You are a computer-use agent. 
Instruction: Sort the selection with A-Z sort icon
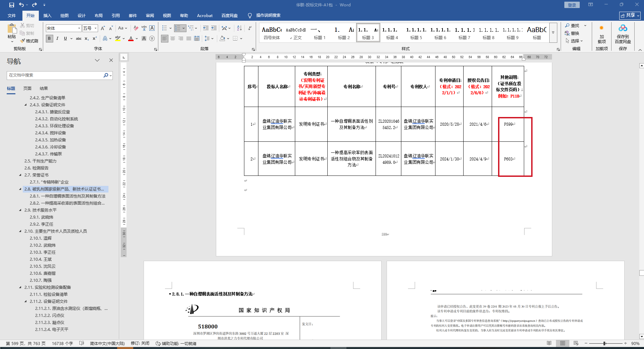(239, 28)
